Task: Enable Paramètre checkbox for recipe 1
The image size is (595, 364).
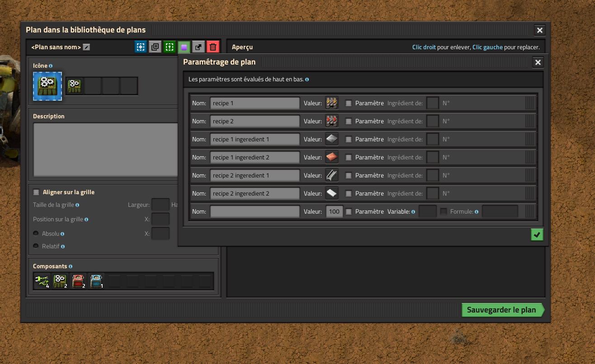Action: tap(349, 103)
